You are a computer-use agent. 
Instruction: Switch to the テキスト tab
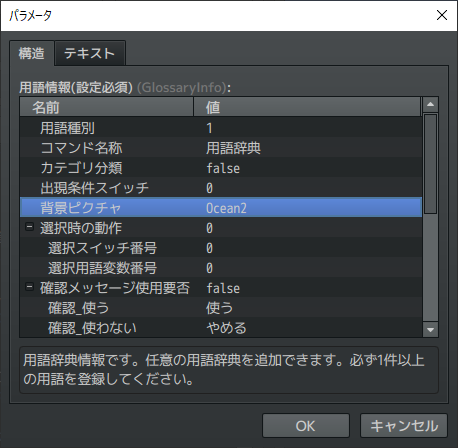pos(90,53)
